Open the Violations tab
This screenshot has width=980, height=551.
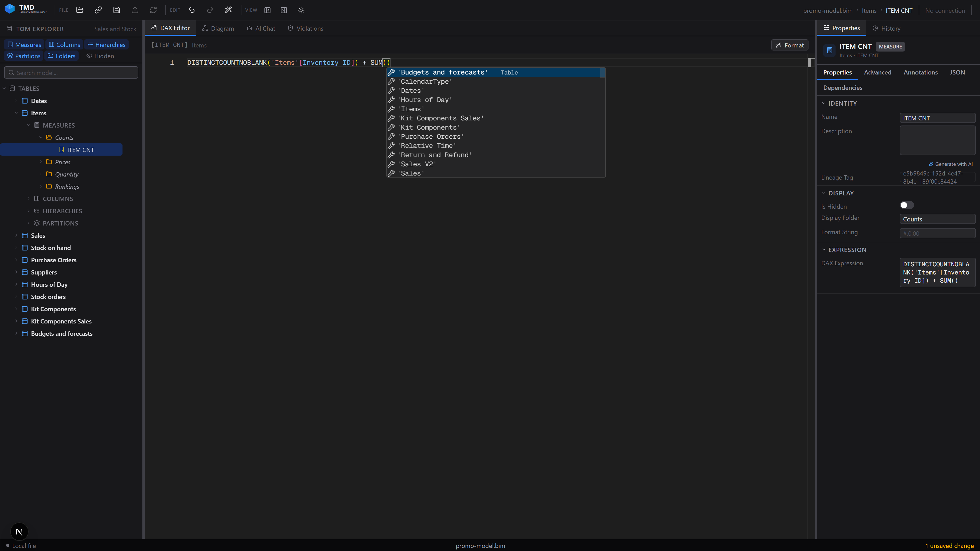click(x=305, y=29)
